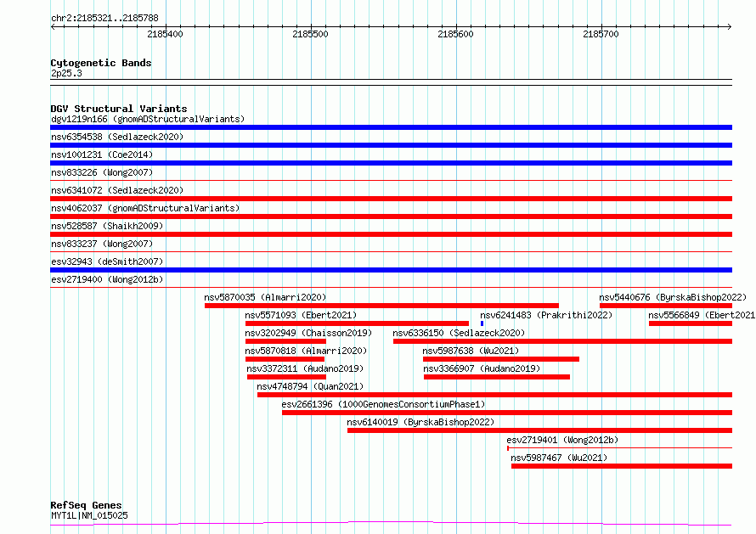The width and height of the screenshot is (756, 534).
Task: Select variant nsv6140019 (ByrskaBishop2022) label
Action: (x=420, y=422)
